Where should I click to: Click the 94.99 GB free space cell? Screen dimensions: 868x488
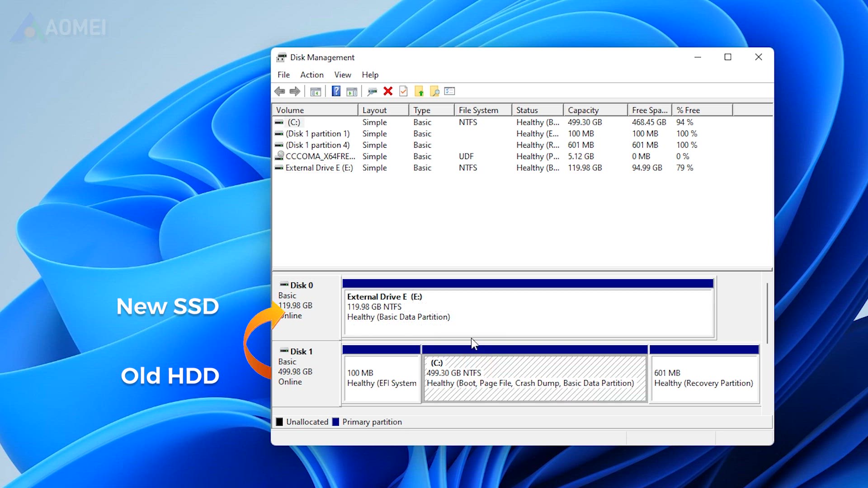[647, 168]
